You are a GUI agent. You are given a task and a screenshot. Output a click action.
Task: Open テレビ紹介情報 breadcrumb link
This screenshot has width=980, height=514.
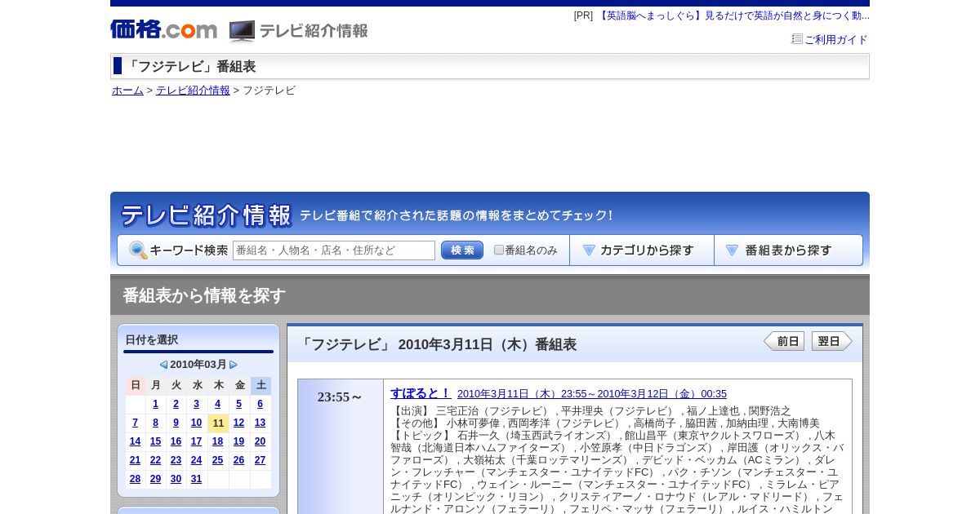[x=193, y=91]
